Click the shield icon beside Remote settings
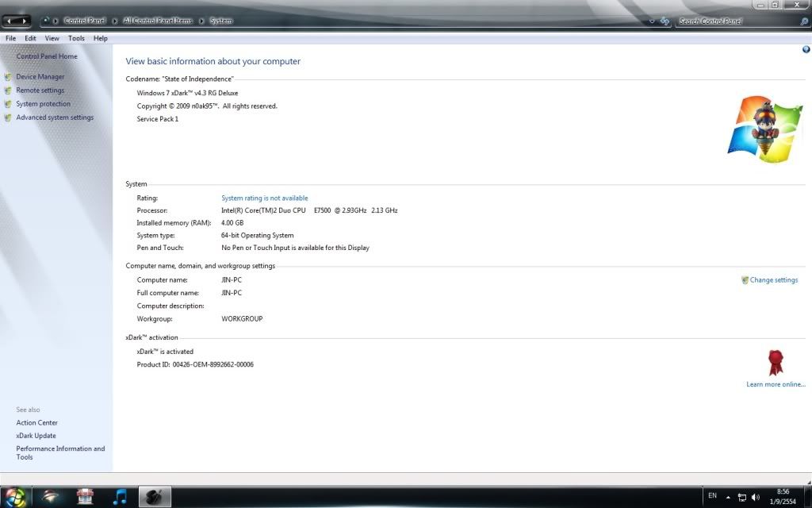 (8, 90)
